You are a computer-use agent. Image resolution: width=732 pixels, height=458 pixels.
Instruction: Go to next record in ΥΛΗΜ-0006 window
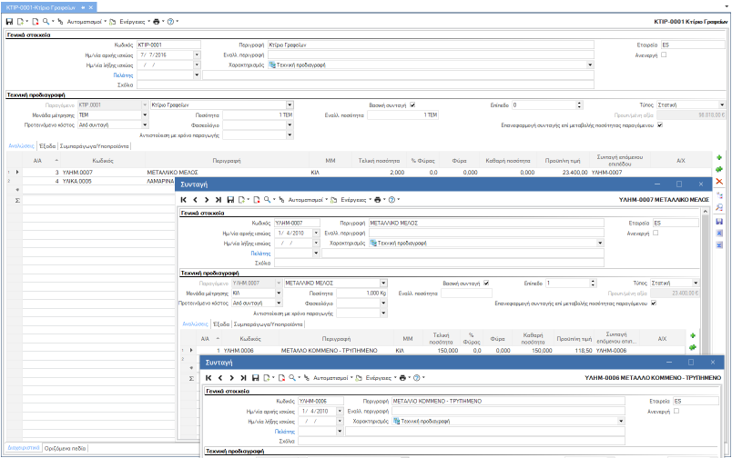tap(232, 378)
